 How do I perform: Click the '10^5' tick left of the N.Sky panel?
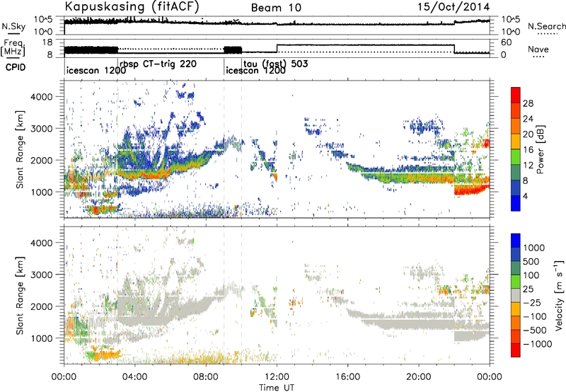point(43,19)
